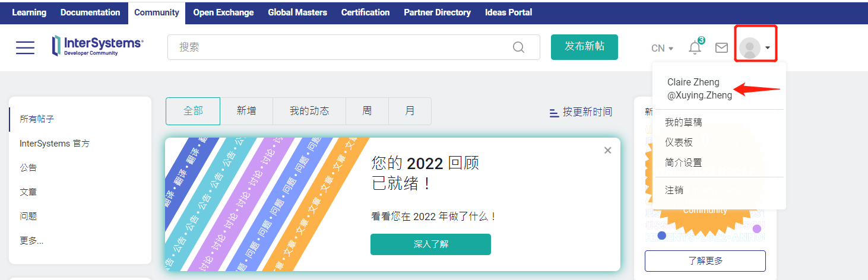Click inside the 搜索 search field
The height and width of the screenshot is (280, 868).
pyautogui.click(x=338, y=47)
